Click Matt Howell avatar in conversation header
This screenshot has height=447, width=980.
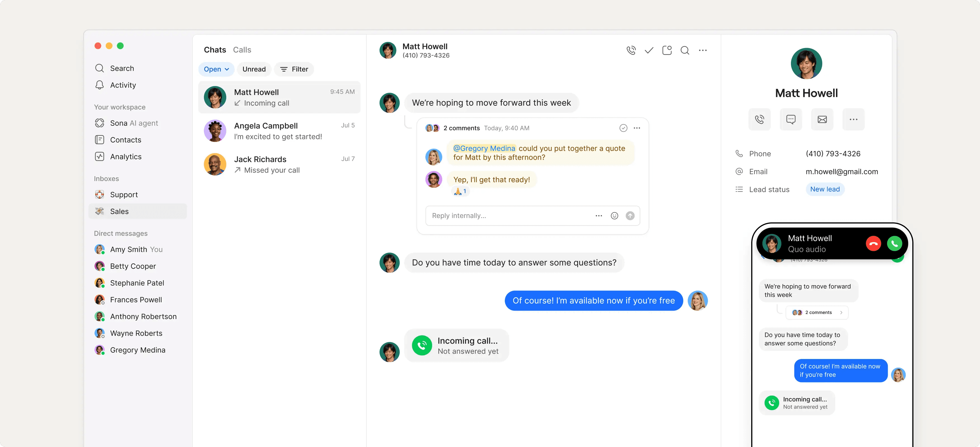388,50
